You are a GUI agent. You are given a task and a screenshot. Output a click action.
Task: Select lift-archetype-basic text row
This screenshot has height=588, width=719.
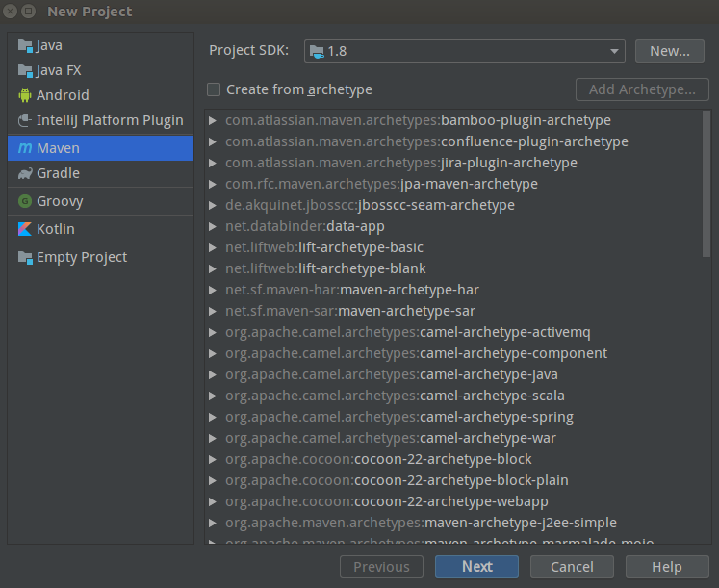tap(324, 247)
